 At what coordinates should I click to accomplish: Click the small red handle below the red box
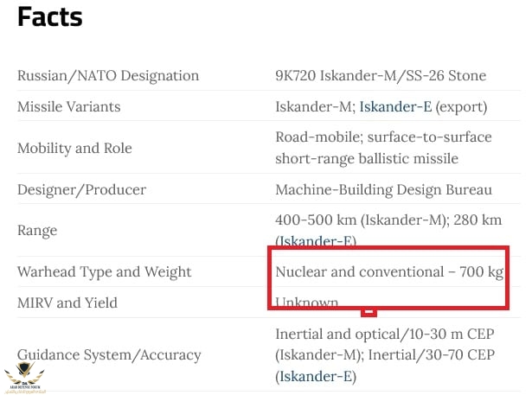tap(369, 313)
